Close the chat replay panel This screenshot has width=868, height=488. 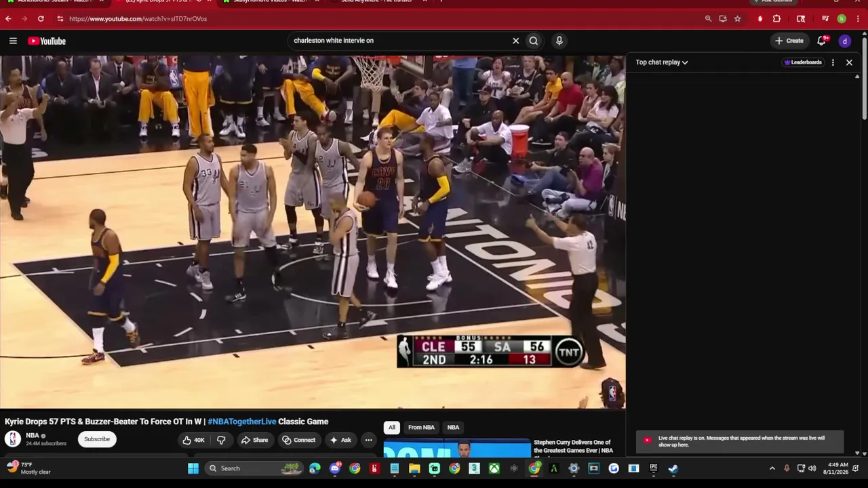click(x=849, y=62)
